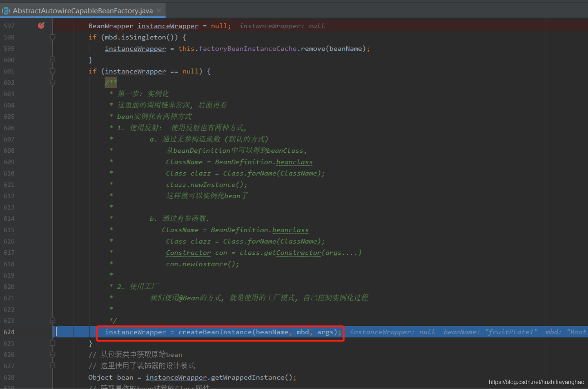Click the comment '第一步: 实例化' on line 603
Screen dimensions: 588x389
(x=143, y=94)
